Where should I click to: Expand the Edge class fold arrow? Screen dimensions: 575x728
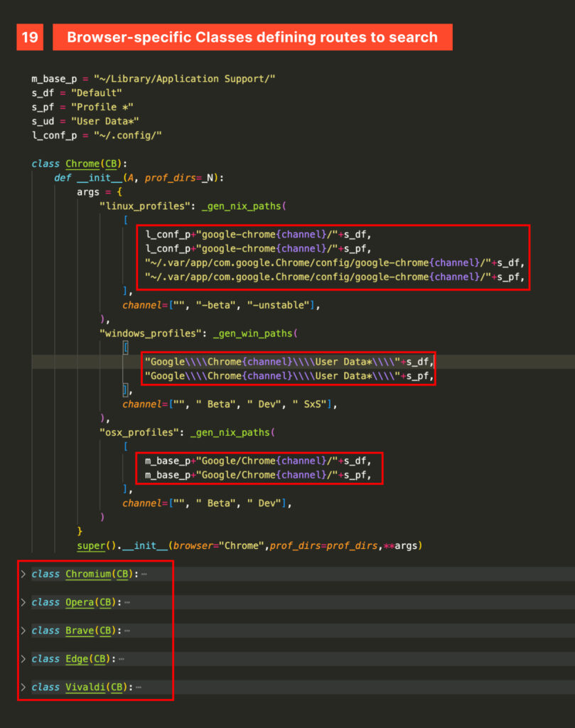(x=23, y=659)
